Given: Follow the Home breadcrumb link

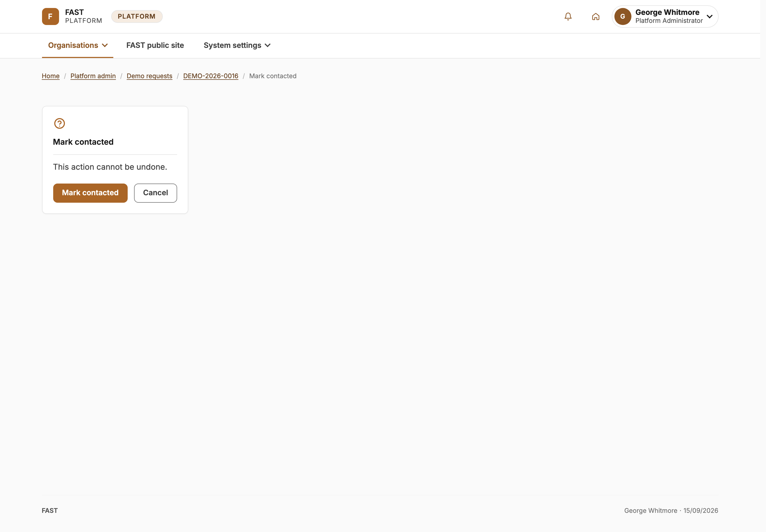Looking at the screenshot, I should (x=51, y=76).
